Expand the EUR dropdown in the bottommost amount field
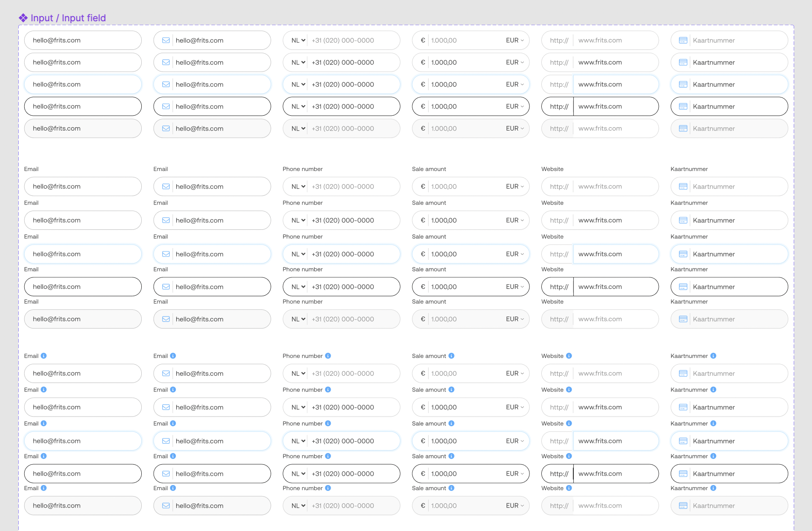Image resolution: width=812 pixels, height=531 pixels. pyautogui.click(x=515, y=506)
